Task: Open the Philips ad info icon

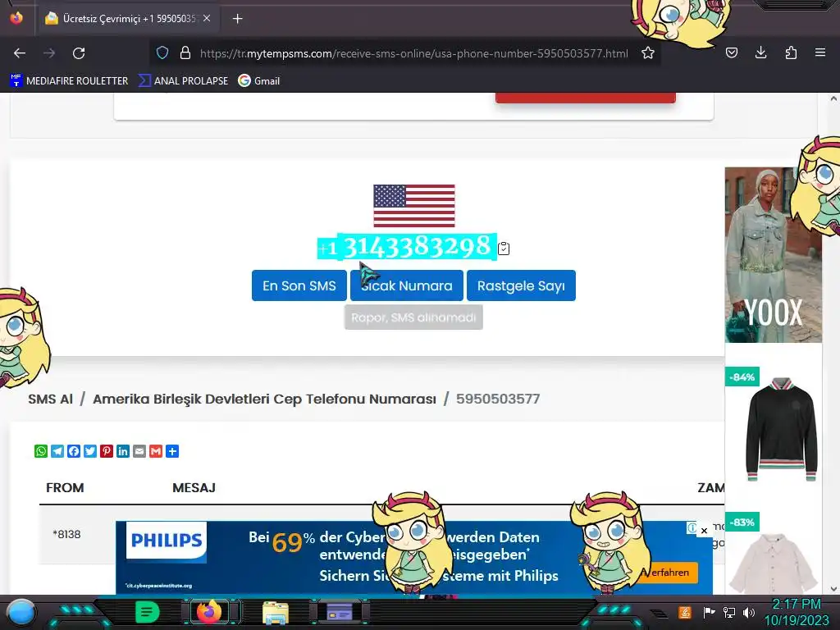Action: pos(692,528)
